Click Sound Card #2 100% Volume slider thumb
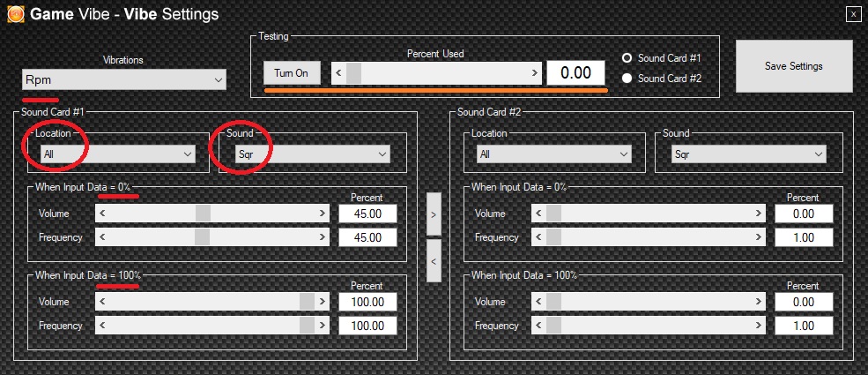 tap(553, 302)
